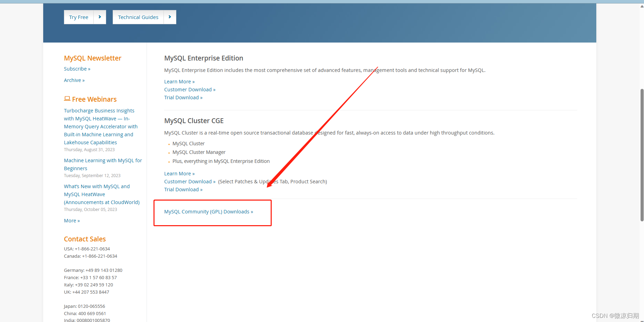The width and height of the screenshot is (644, 322).
Task: Click the MySQL Cluster CGE heading
Action: click(194, 121)
